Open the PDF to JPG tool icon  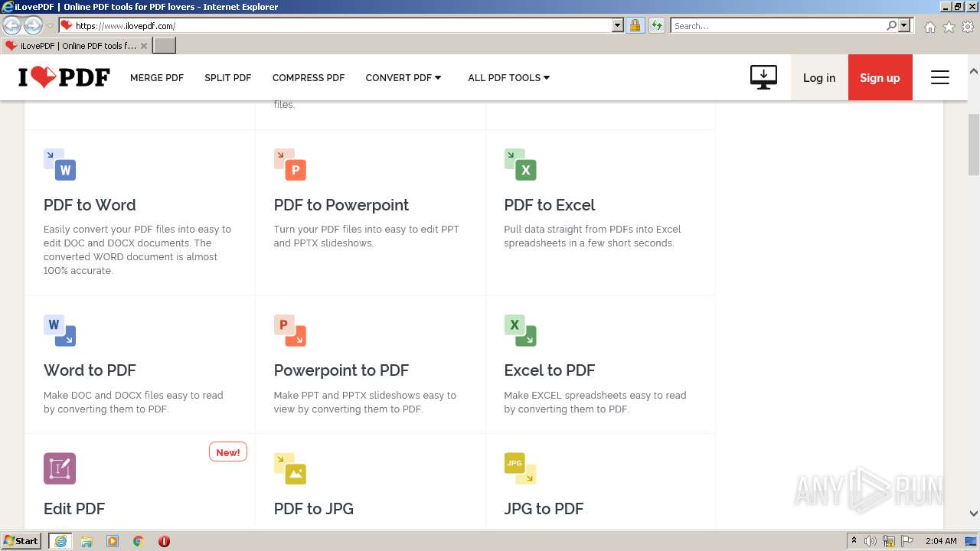290,468
